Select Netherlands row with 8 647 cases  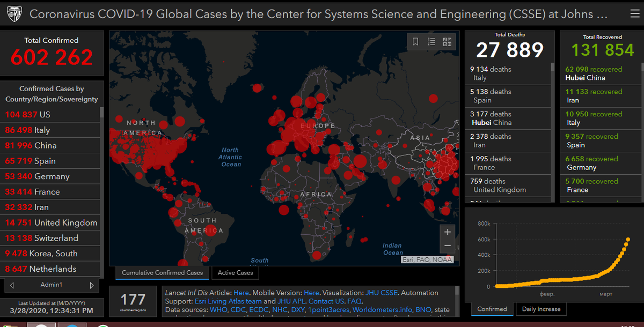(x=50, y=269)
